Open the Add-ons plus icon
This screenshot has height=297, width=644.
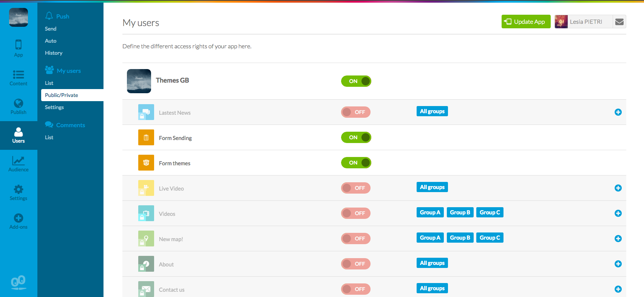coord(19,221)
